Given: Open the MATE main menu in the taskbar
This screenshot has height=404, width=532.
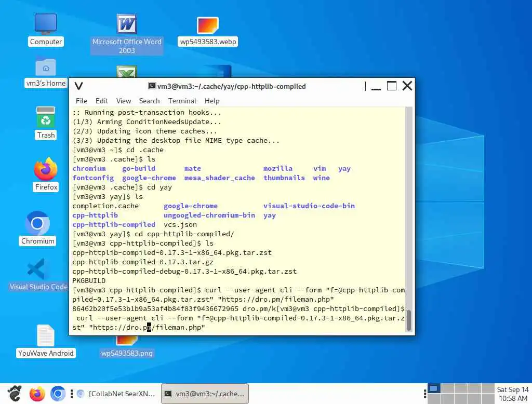Looking at the screenshot, I should [15, 394].
